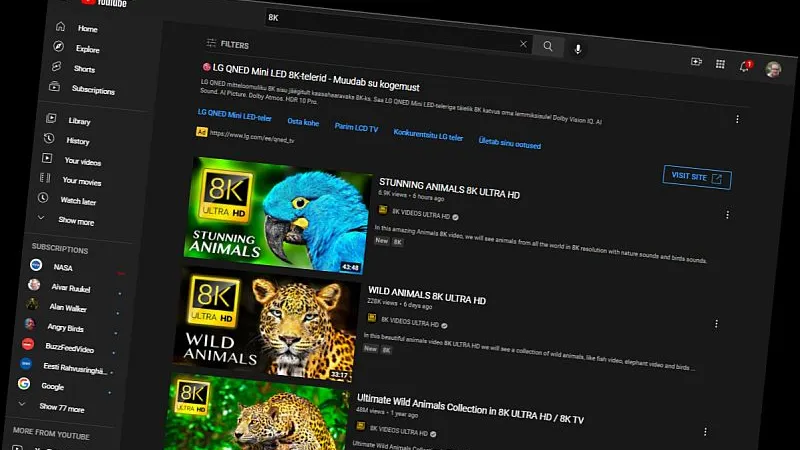This screenshot has height=450, width=800.
Task: Click the 8K badge under Stunning Animals
Action: (397, 242)
